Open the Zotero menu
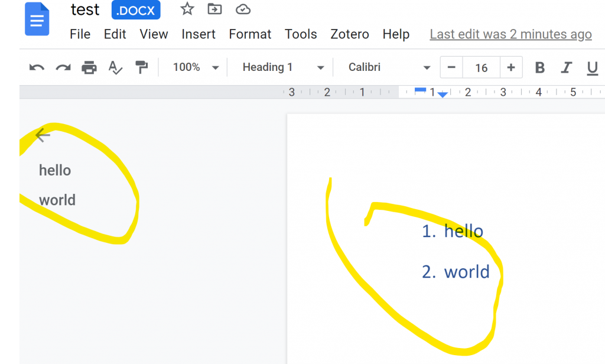 coord(350,34)
